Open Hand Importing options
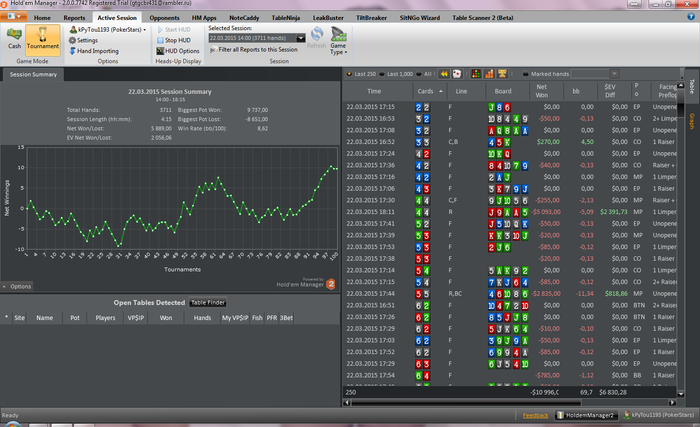This screenshot has height=427, width=700. click(x=94, y=51)
